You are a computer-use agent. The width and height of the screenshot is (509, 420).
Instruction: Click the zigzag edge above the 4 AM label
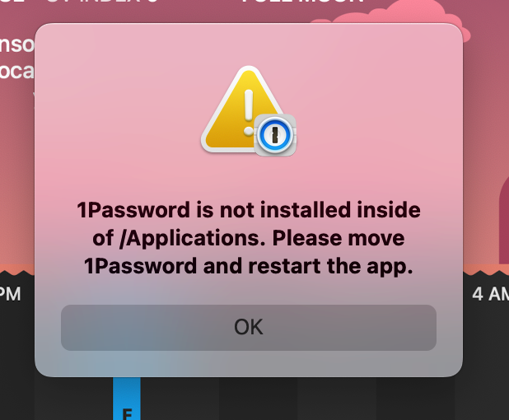click(486, 273)
